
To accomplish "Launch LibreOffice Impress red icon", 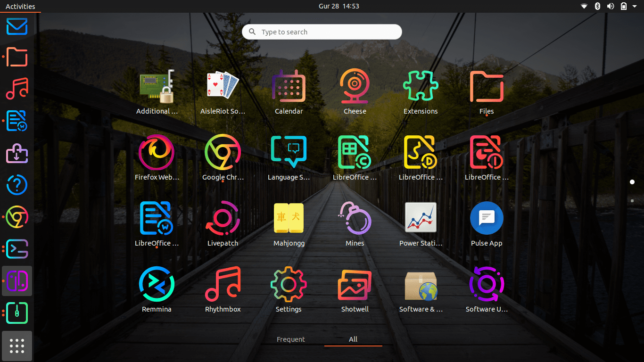I will (x=487, y=158).
